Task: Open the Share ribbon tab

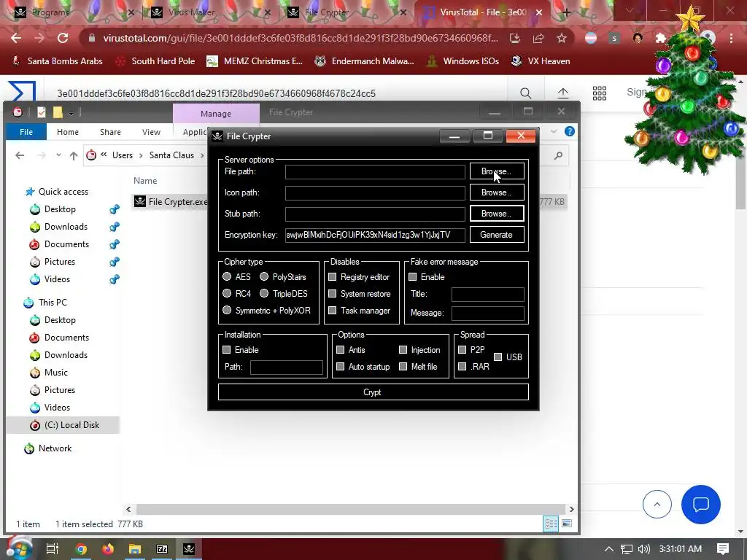Action: [x=110, y=132]
